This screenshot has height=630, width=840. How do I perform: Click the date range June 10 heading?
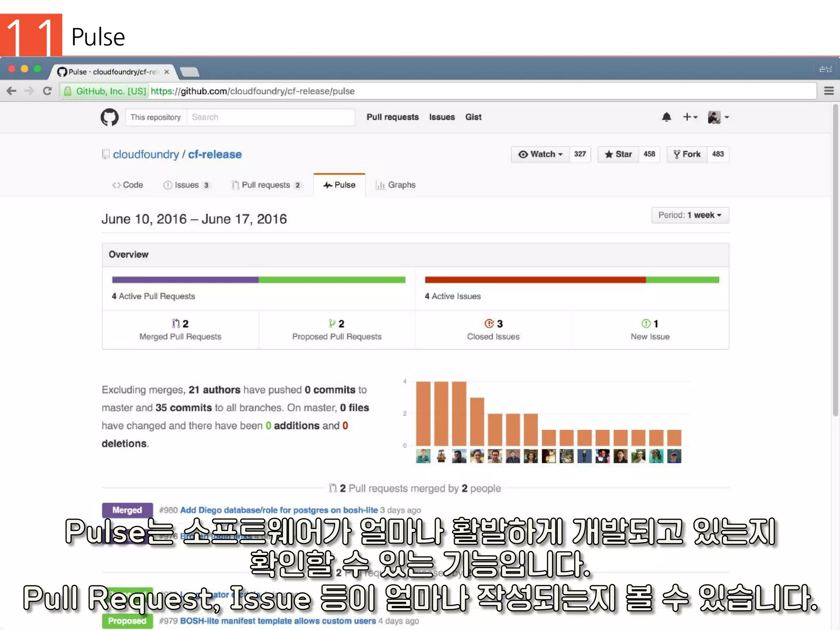[x=194, y=219]
